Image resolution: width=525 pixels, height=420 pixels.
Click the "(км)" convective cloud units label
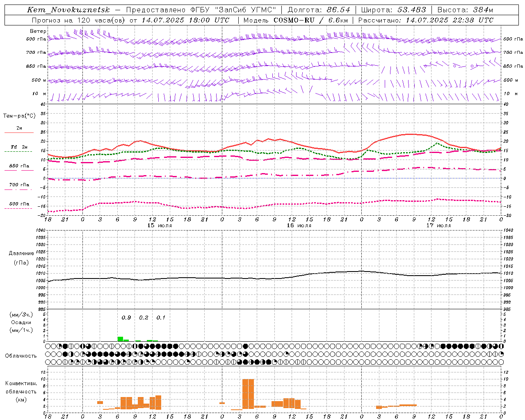tap(21, 399)
